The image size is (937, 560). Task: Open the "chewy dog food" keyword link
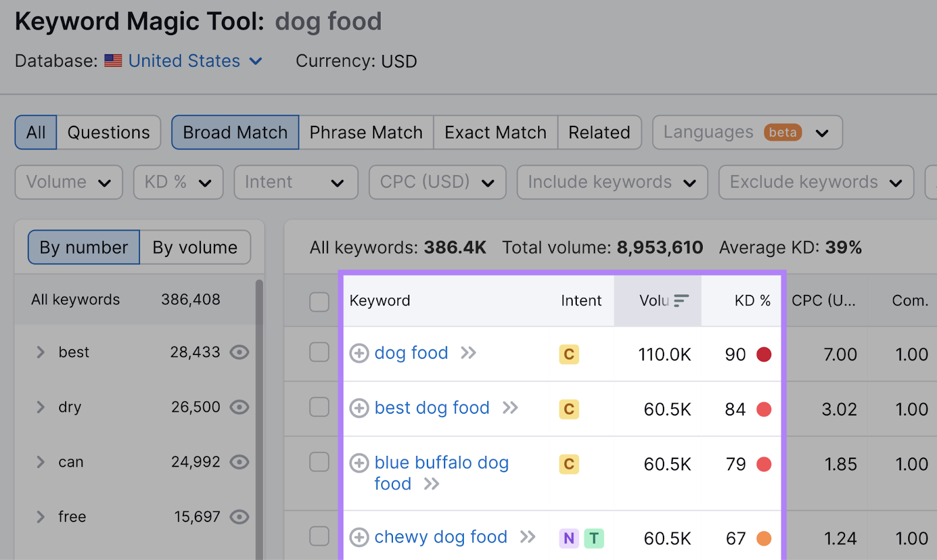point(440,537)
